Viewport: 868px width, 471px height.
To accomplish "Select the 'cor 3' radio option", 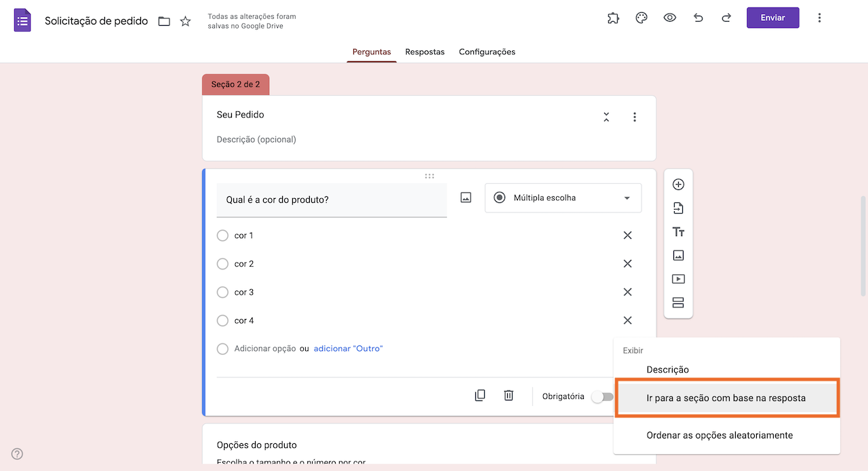I will tap(222, 293).
